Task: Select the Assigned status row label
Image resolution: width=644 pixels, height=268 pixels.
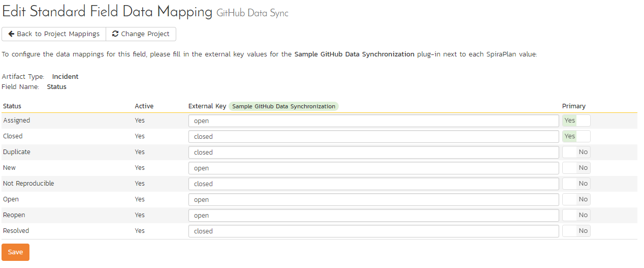Action: tap(16, 121)
